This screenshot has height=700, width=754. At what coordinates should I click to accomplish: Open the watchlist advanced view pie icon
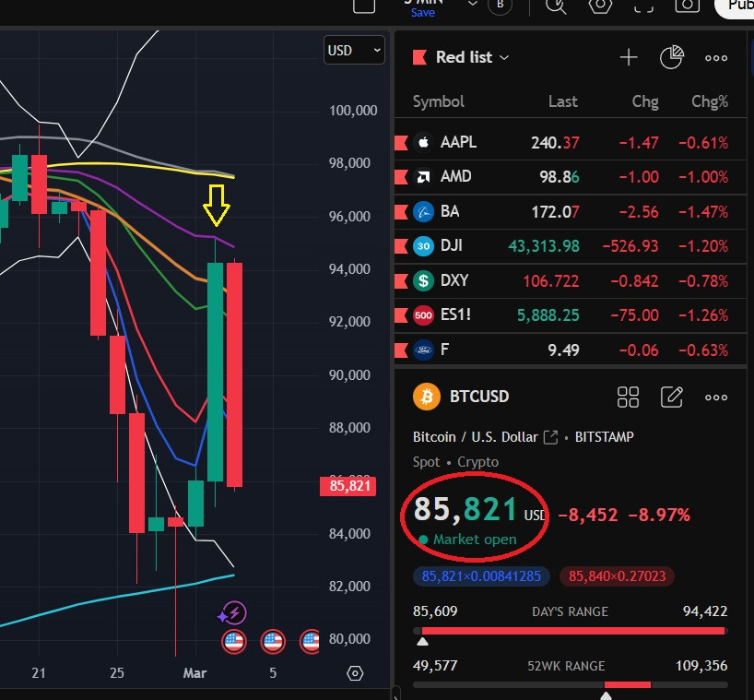tap(672, 58)
